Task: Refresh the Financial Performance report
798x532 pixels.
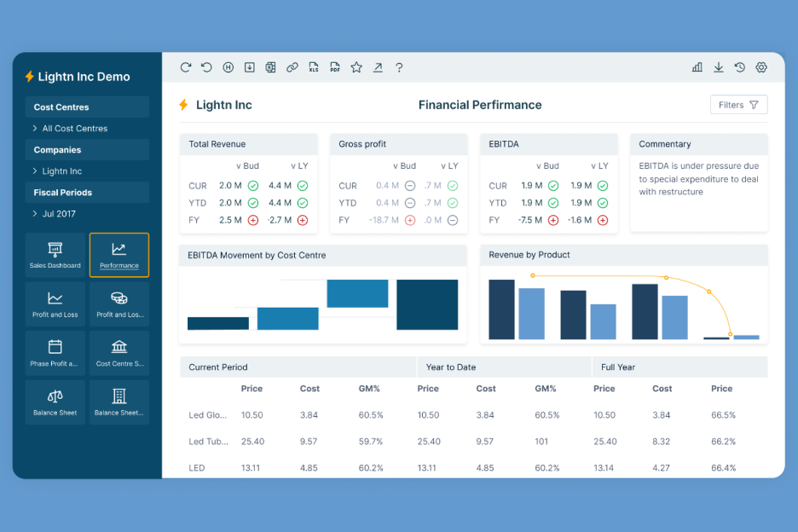Action: pyautogui.click(x=186, y=66)
